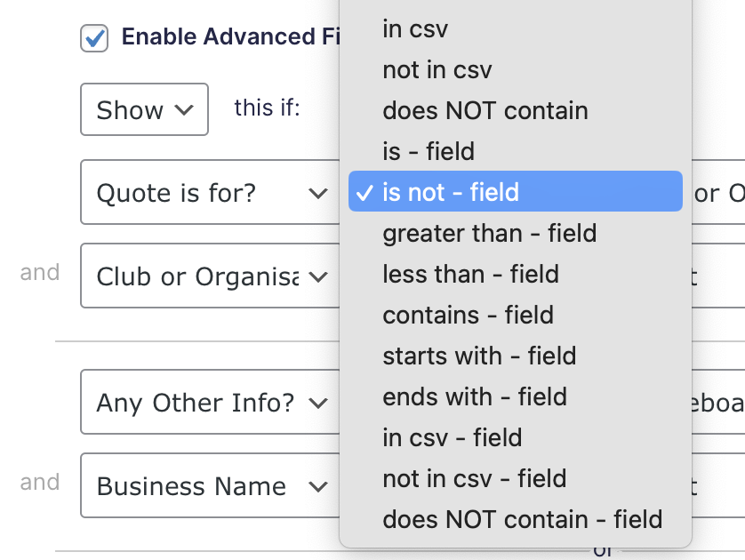Toggle the Enable Advanced Filter checkbox
The width and height of the screenshot is (745, 560).
(x=94, y=38)
